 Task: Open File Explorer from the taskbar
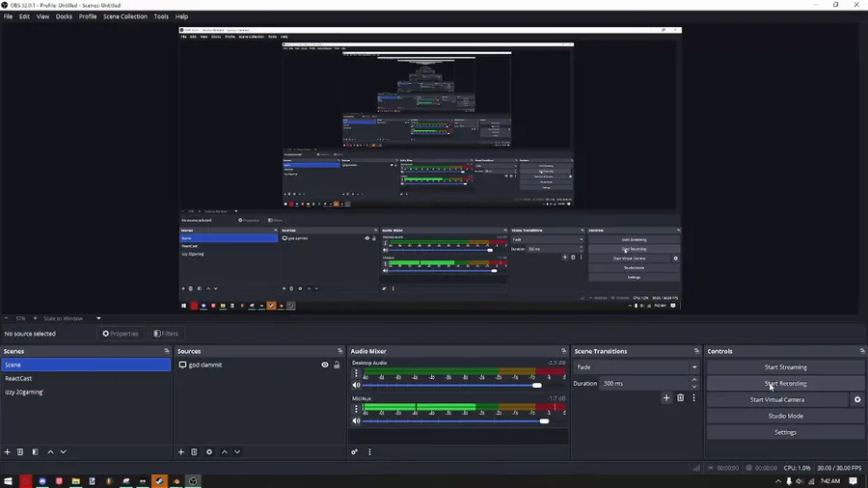pyautogui.click(x=76, y=481)
